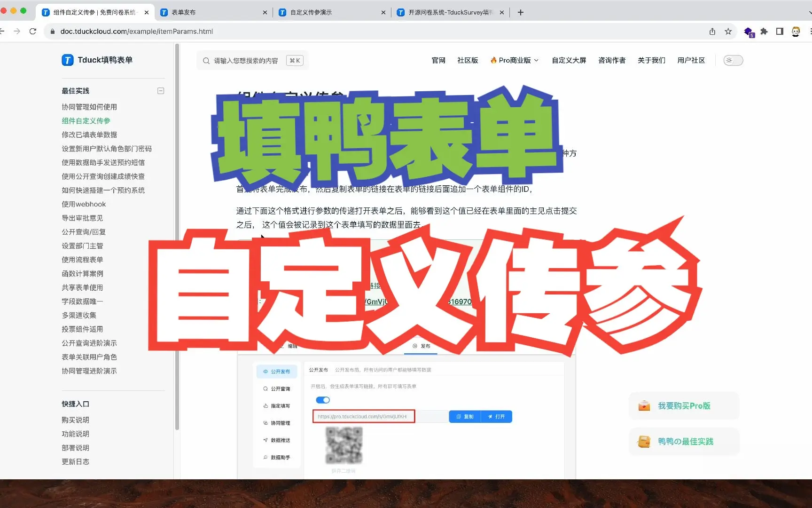Click the search box 请输入您想搜索的内容
The height and width of the screenshot is (508, 812).
tap(252, 61)
